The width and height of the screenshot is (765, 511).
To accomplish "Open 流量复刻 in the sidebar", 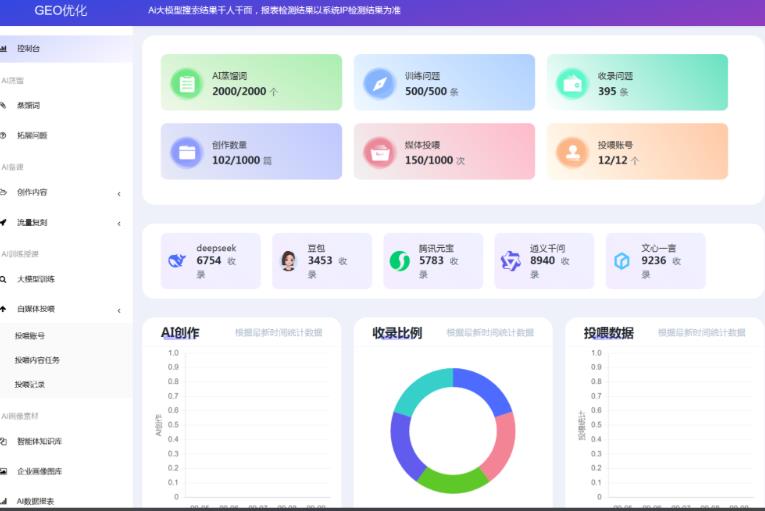I will [x=66, y=223].
